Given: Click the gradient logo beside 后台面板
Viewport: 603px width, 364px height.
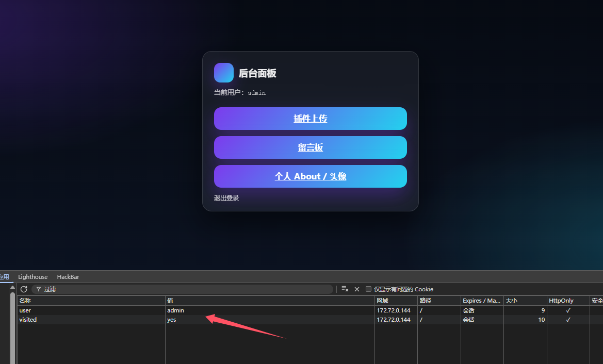Looking at the screenshot, I should tap(224, 73).
